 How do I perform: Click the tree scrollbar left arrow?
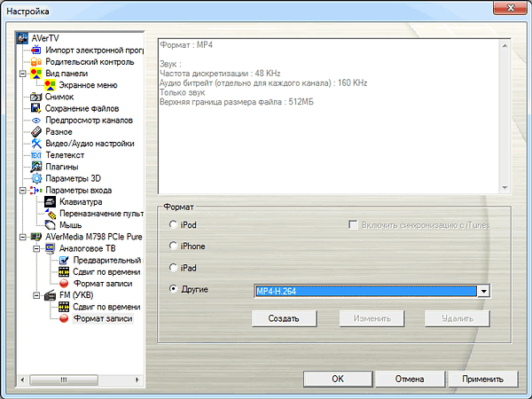click(x=22, y=379)
